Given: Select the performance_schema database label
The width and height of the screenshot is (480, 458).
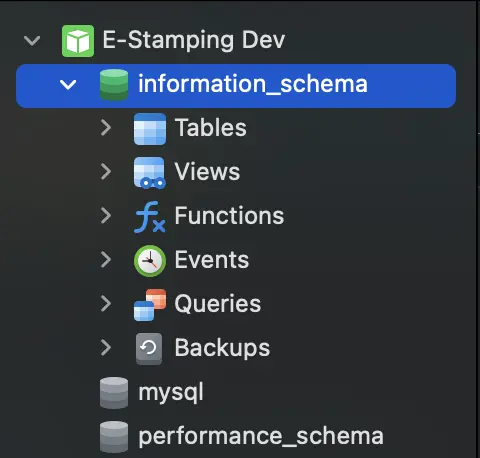Looking at the screenshot, I should [261, 437].
